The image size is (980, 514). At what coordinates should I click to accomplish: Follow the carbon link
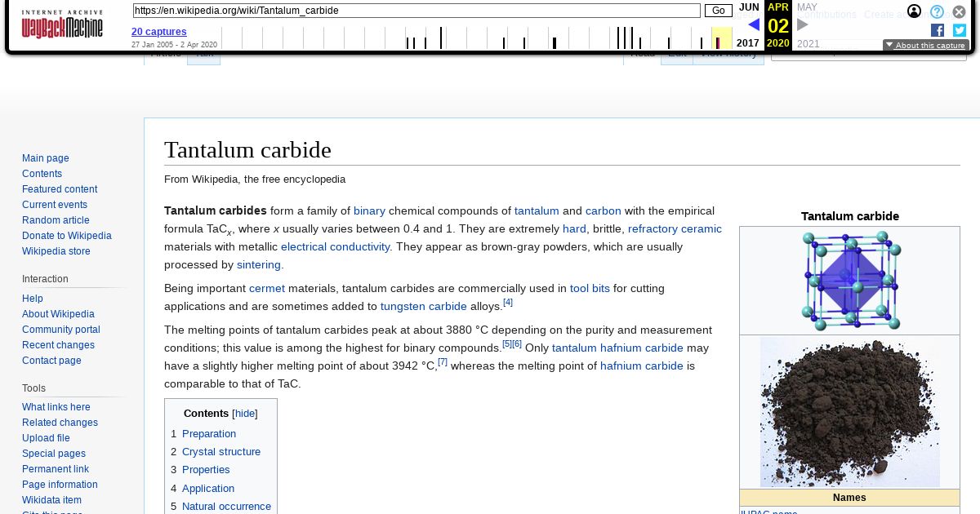604,210
